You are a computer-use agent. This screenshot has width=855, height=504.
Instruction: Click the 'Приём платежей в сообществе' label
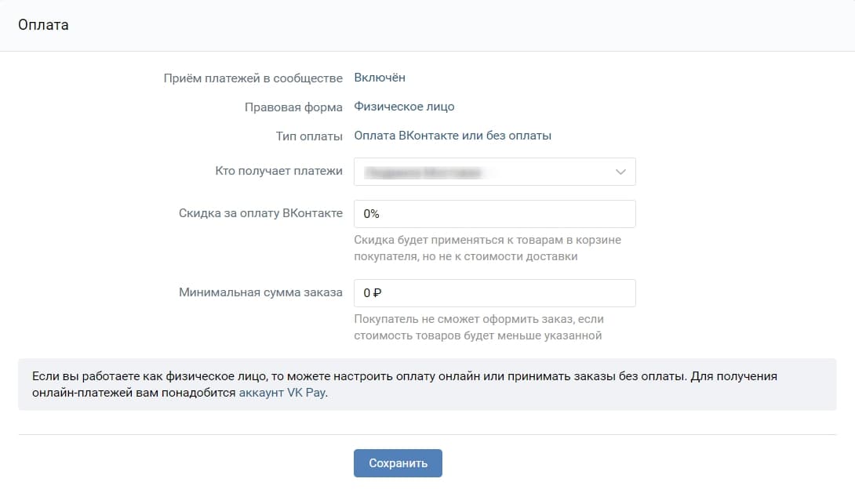click(254, 78)
